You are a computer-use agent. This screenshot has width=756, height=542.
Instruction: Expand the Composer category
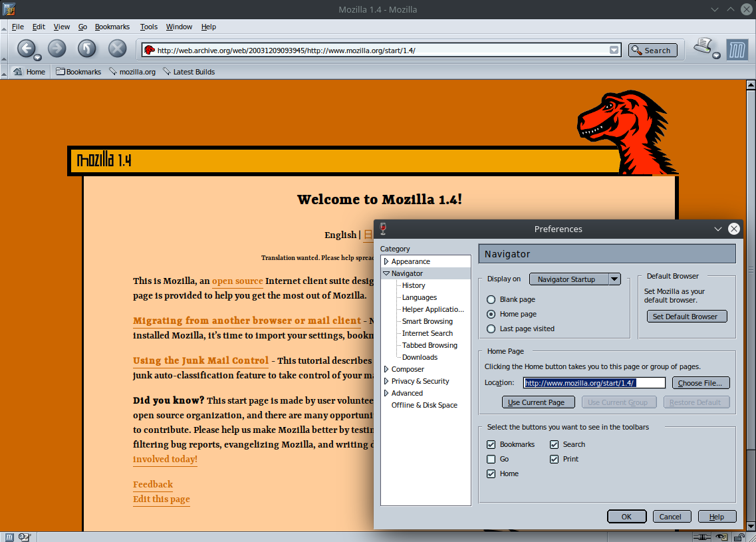point(386,369)
